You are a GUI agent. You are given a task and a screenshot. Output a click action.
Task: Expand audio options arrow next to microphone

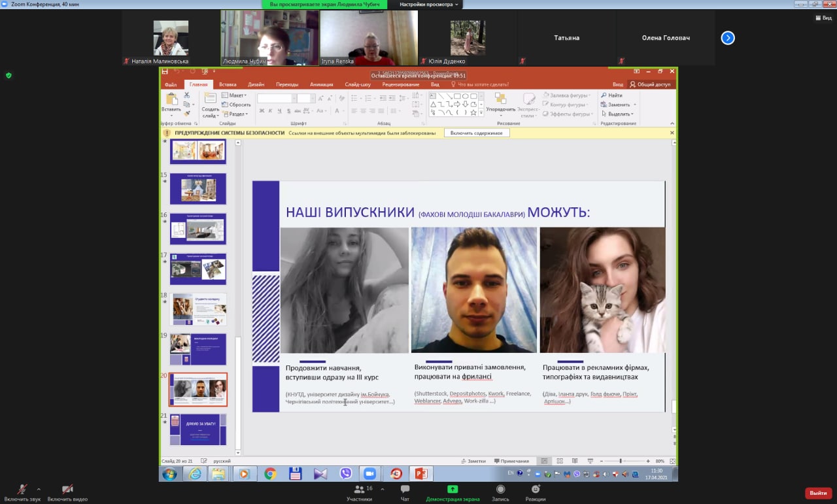39,489
